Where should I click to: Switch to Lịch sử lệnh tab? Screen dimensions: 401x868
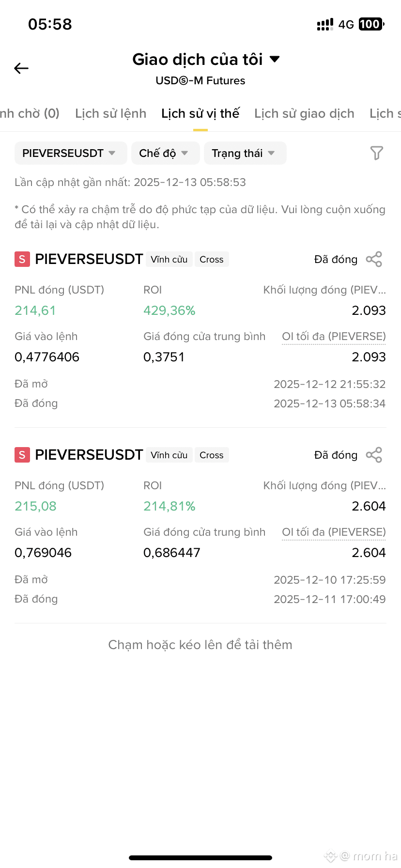(x=110, y=113)
